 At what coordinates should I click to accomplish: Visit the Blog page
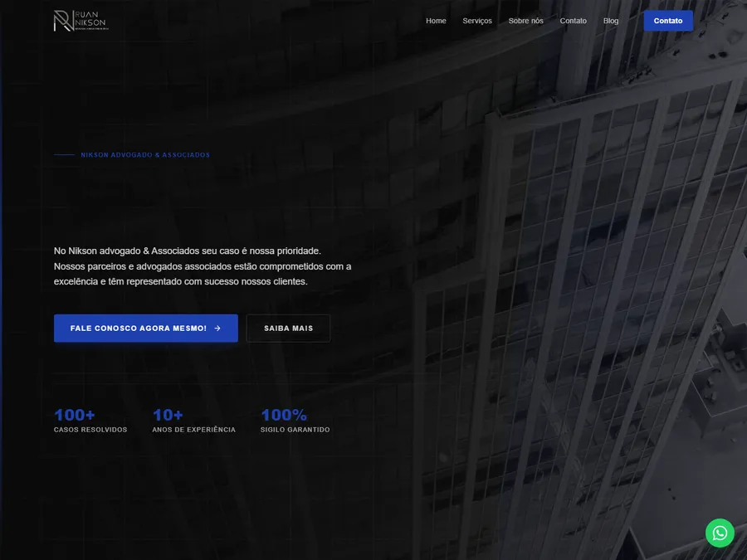(x=611, y=21)
